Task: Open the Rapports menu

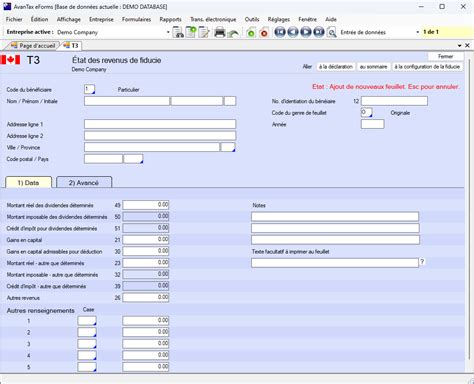Action: pyautogui.click(x=170, y=19)
